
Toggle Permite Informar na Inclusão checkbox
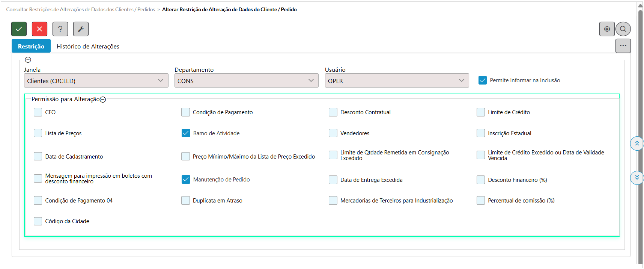(483, 80)
